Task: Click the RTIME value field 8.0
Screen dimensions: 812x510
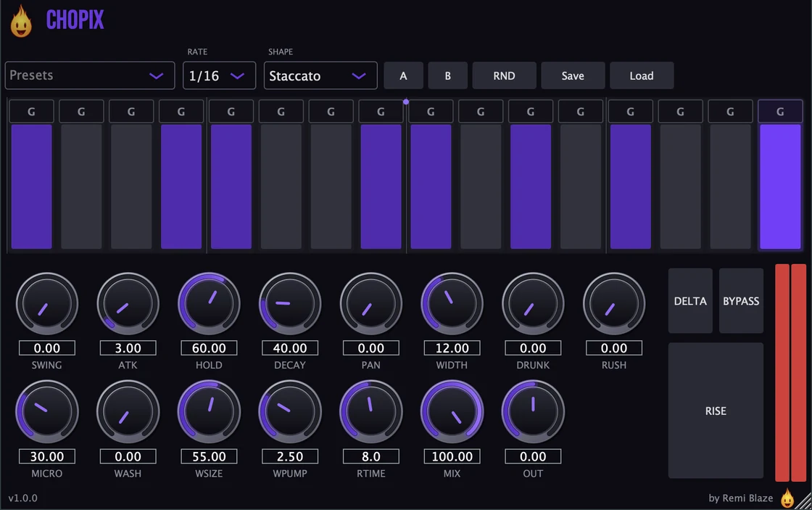Action: (x=370, y=456)
